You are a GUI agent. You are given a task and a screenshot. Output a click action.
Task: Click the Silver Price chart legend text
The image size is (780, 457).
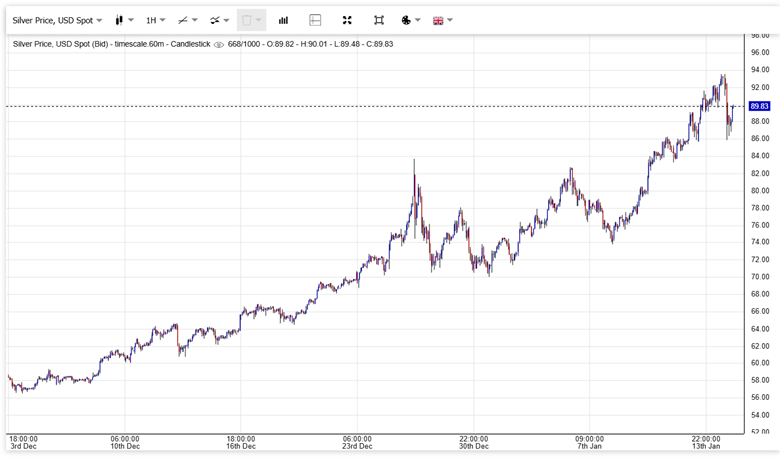click(x=110, y=44)
